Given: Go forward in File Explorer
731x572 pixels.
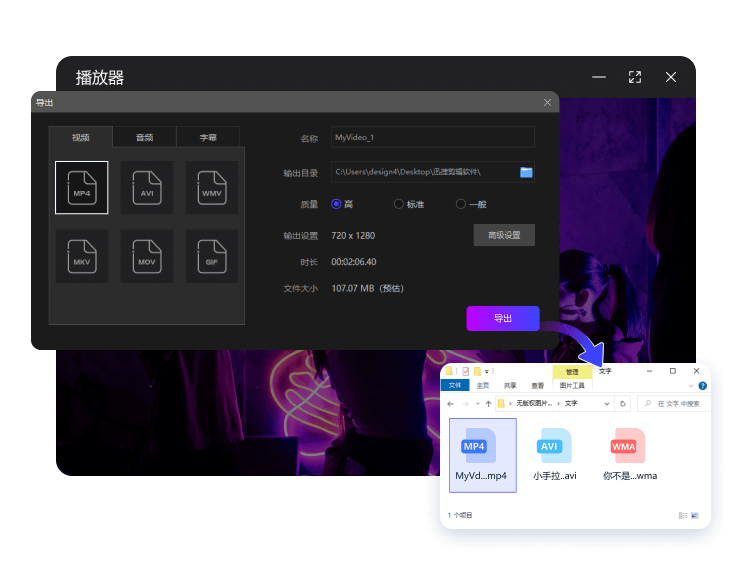Looking at the screenshot, I should pos(465,404).
